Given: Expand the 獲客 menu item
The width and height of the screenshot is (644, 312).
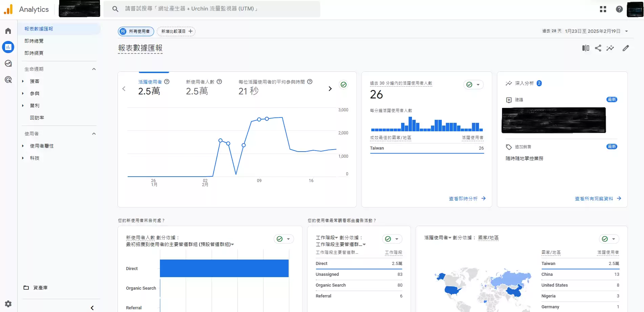Looking at the screenshot, I should pos(23,81).
